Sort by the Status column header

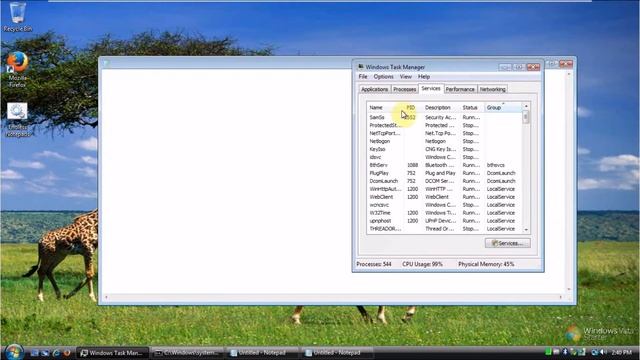coord(472,107)
